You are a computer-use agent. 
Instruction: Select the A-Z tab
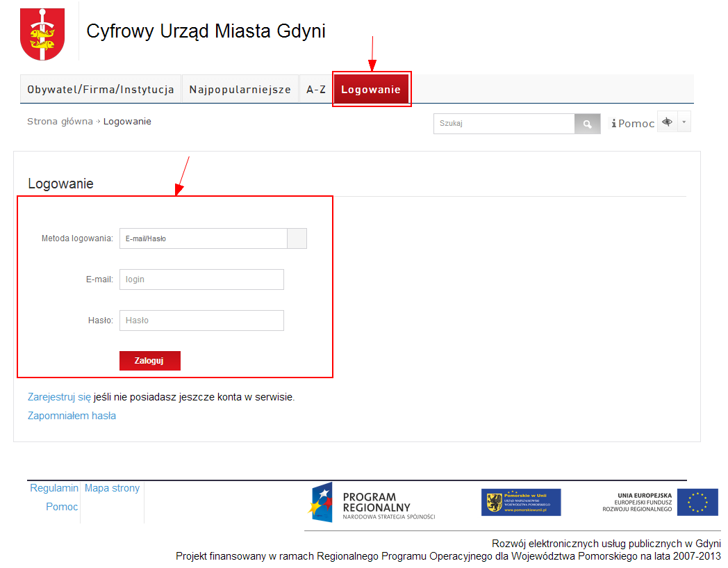pyautogui.click(x=316, y=90)
